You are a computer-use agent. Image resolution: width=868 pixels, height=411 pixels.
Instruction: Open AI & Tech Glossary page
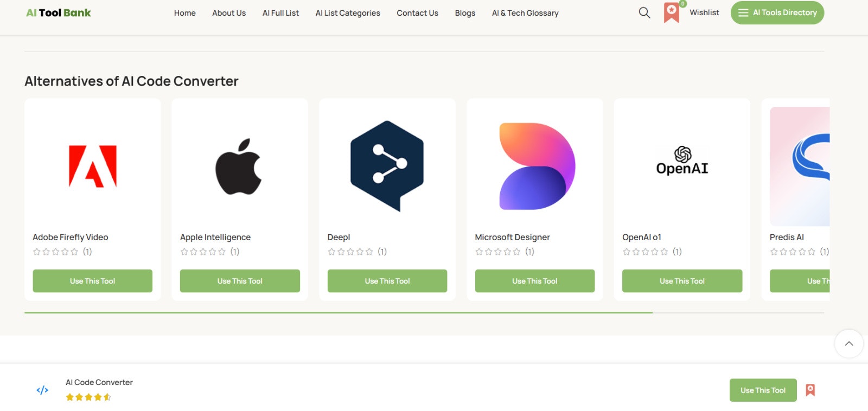(x=525, y=13)
